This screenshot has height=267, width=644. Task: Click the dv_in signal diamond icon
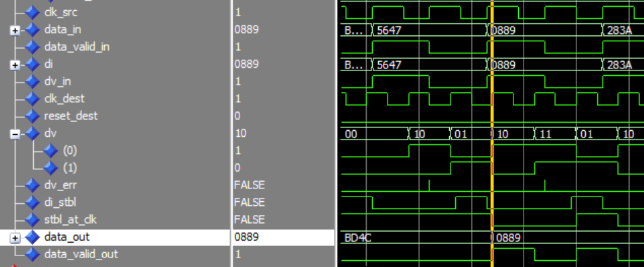coord(32,82)
